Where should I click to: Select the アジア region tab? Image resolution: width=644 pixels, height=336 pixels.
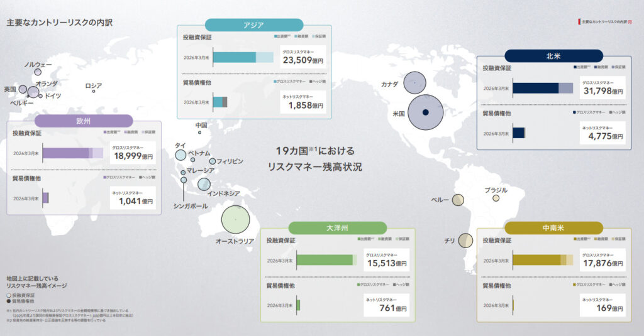[x=254, y=25]
